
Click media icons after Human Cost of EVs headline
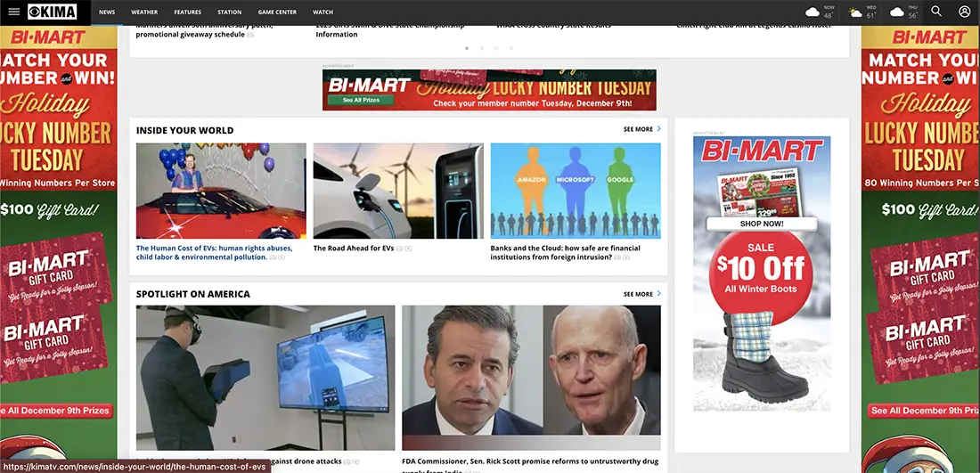tap(277, 257)
